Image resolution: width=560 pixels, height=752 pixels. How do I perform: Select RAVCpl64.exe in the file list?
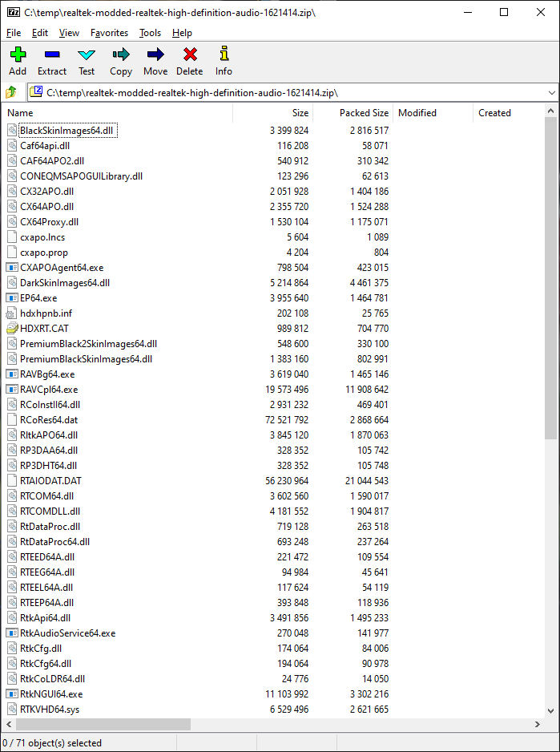click(49, 390)
